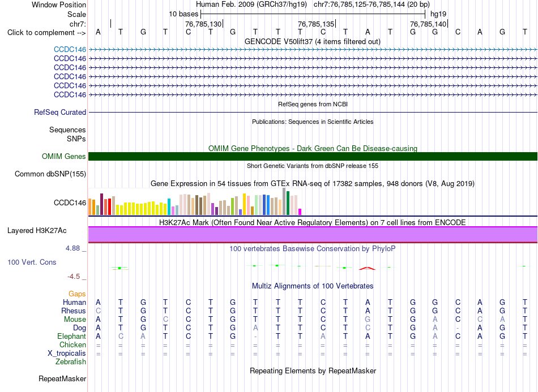
Task: Click 'Multiz Alignments of 100 Vertebrates' title
Action: [x=313, y=286]
